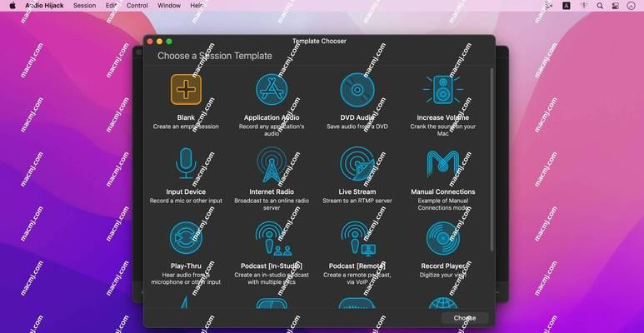Image resolution: width=644 pixels, height=333 pixels.
Task: Open Spotlight search in menu bar
Action: [600, 6]
